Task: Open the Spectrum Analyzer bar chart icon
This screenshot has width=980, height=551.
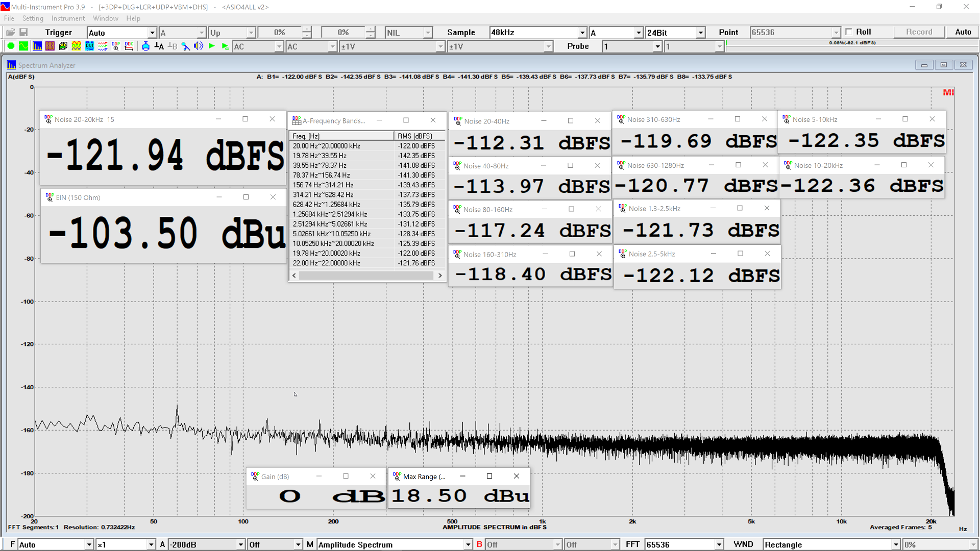Action: (x=37, y=46)
